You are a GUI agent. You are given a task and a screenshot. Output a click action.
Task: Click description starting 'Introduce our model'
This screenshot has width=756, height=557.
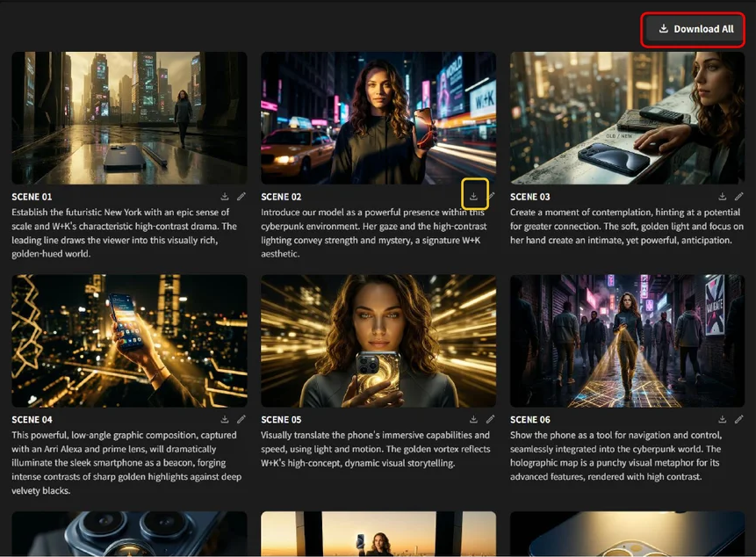coord(374,233)
